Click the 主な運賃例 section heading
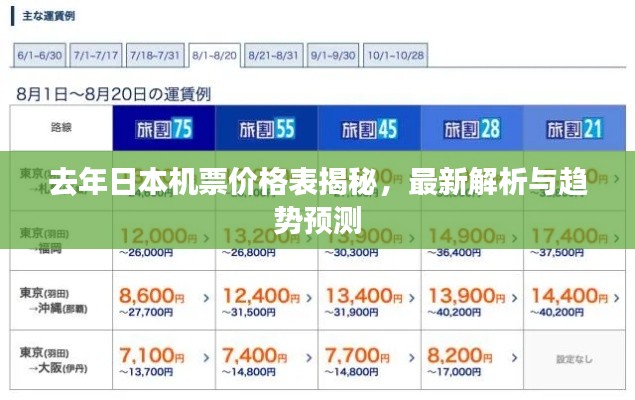635x400 pixels. (49, 17)
